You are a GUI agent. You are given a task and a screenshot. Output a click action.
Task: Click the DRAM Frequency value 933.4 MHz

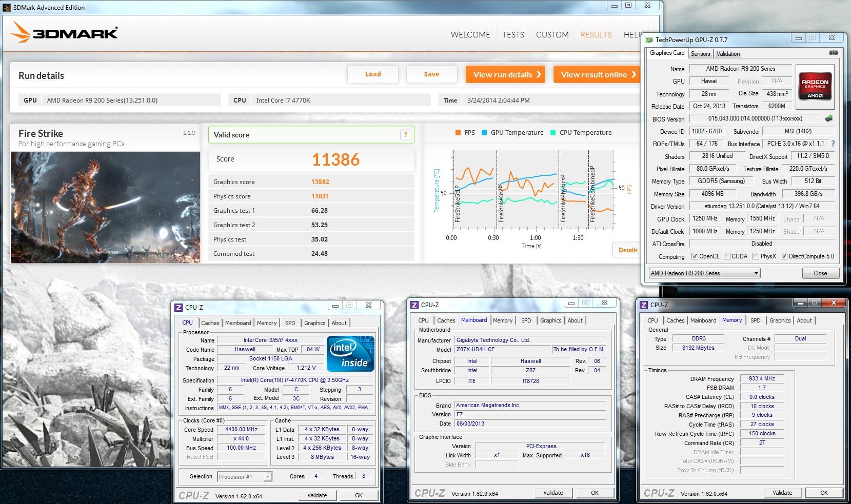click(762, 379)
